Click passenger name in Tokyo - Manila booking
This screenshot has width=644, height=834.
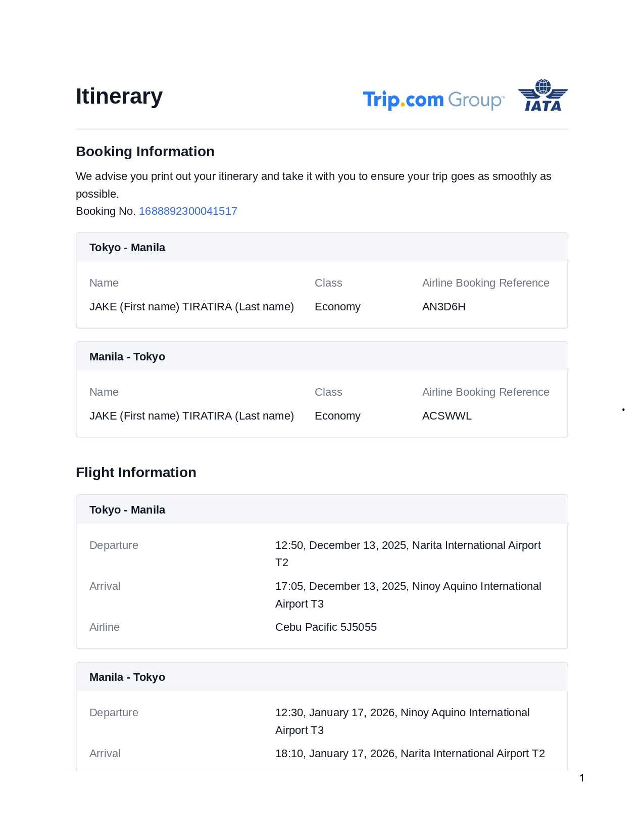pyautogui.click(x=191, y=307)
